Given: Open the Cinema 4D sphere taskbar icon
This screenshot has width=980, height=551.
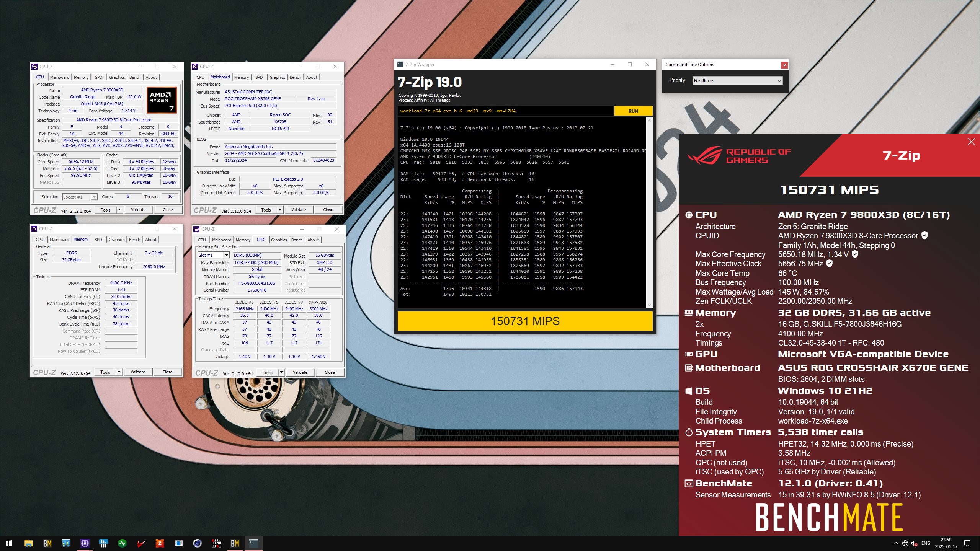Looking at the screenshot, I should (x=197, y=543).
